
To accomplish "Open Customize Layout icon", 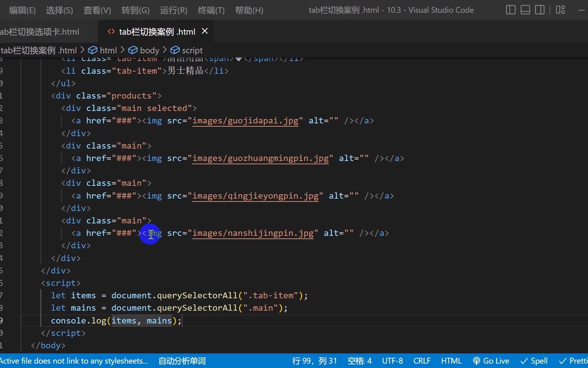I will pos(560,10).
